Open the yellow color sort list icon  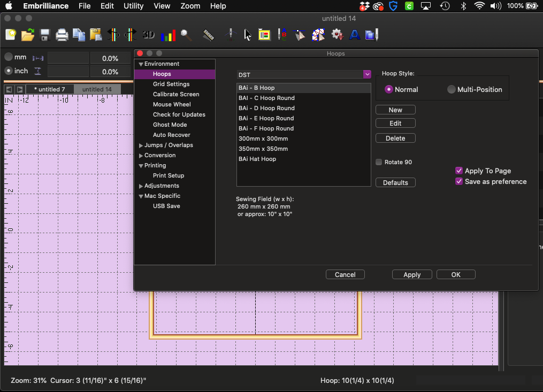265,35
